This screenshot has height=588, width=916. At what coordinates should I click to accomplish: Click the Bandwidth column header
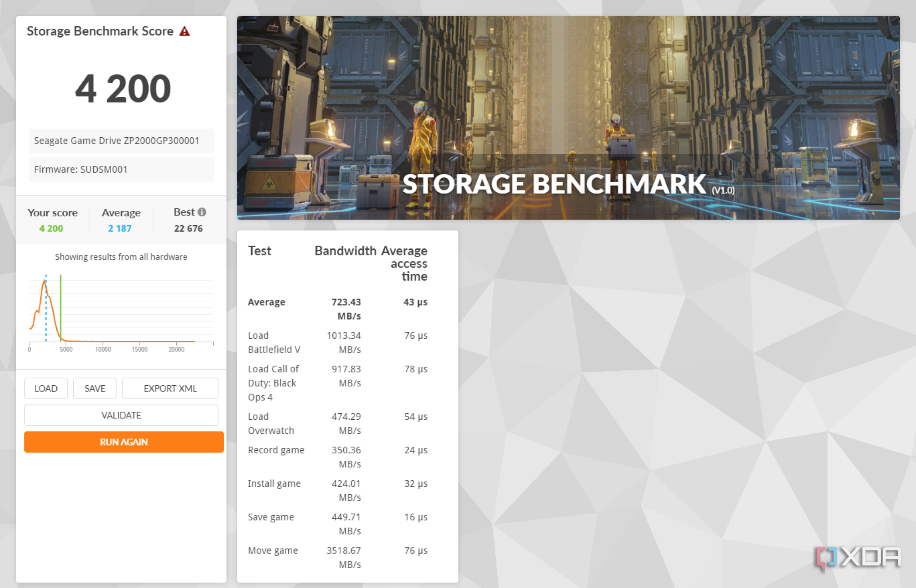coord(345,251)
